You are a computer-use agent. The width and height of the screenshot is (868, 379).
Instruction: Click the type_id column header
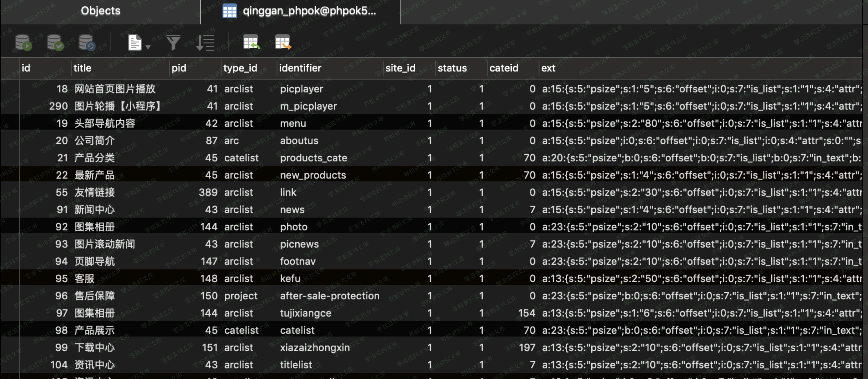pos(240,68)
